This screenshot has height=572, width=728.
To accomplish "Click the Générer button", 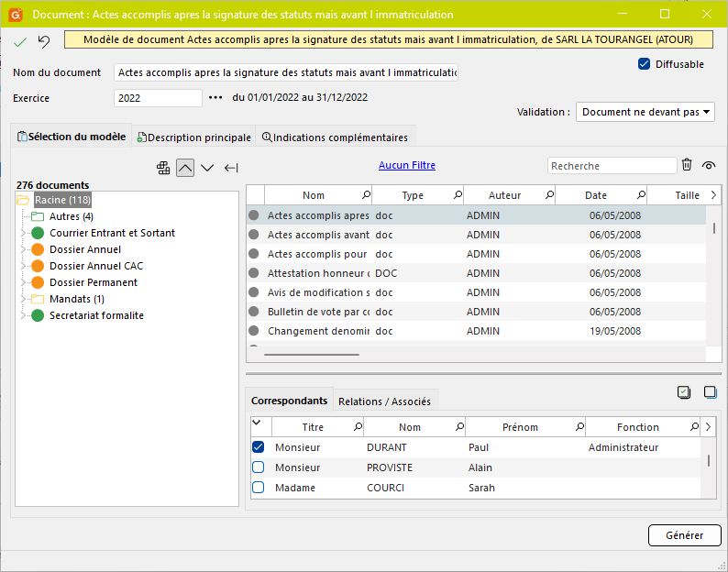I will [x=684, y=535].
